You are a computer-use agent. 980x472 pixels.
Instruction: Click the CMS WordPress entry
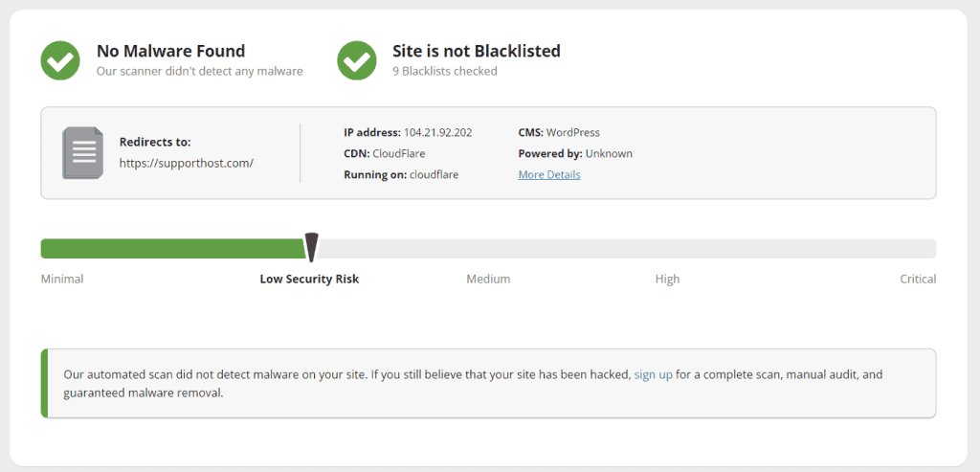pos(559,132)
